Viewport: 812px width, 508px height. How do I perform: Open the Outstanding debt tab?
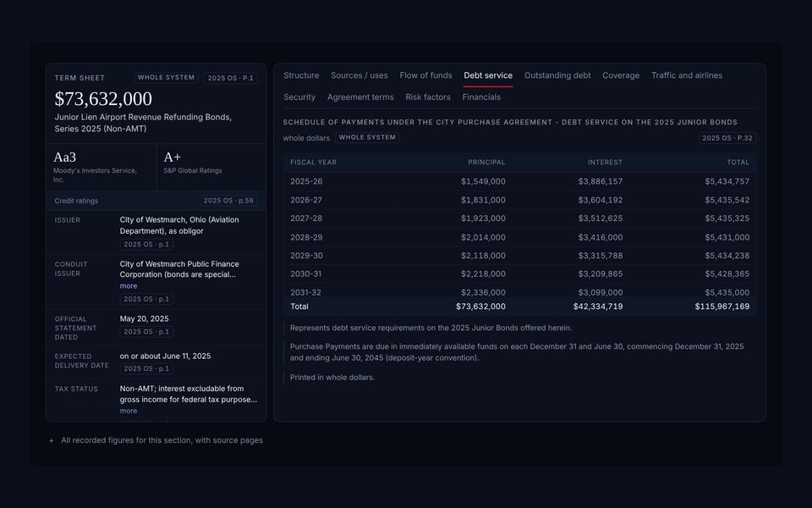(x=557, y=75)
